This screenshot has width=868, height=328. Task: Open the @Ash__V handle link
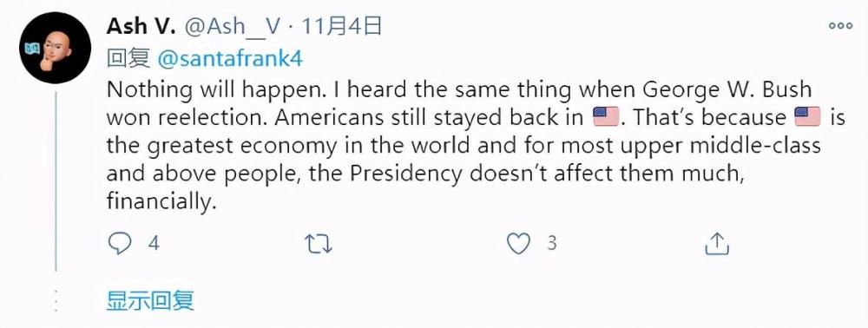pos(233,26)
